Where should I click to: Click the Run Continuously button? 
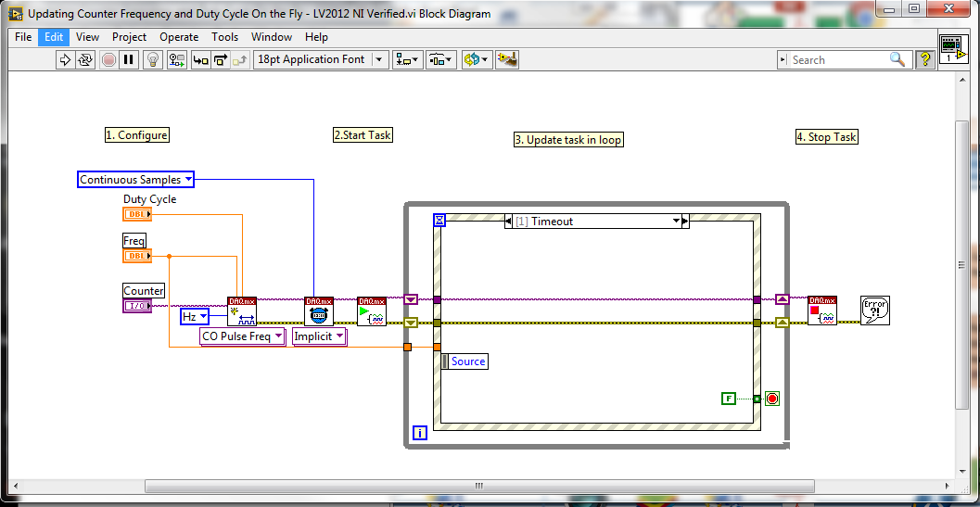coord(85,60)
